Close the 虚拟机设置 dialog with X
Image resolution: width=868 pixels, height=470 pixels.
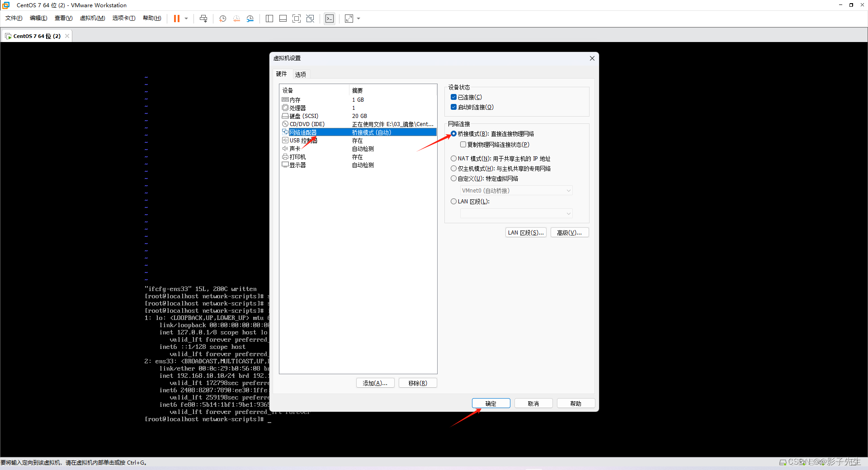(x=592, y=58)
